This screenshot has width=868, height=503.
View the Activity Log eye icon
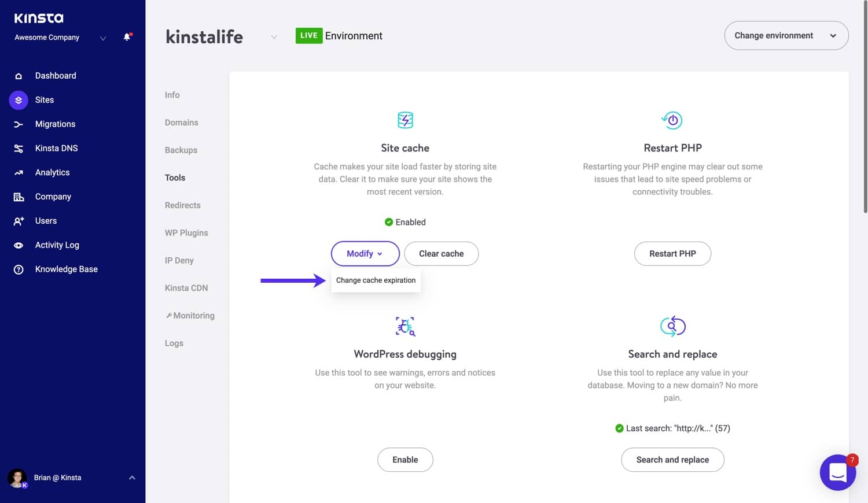pos(18,245)
